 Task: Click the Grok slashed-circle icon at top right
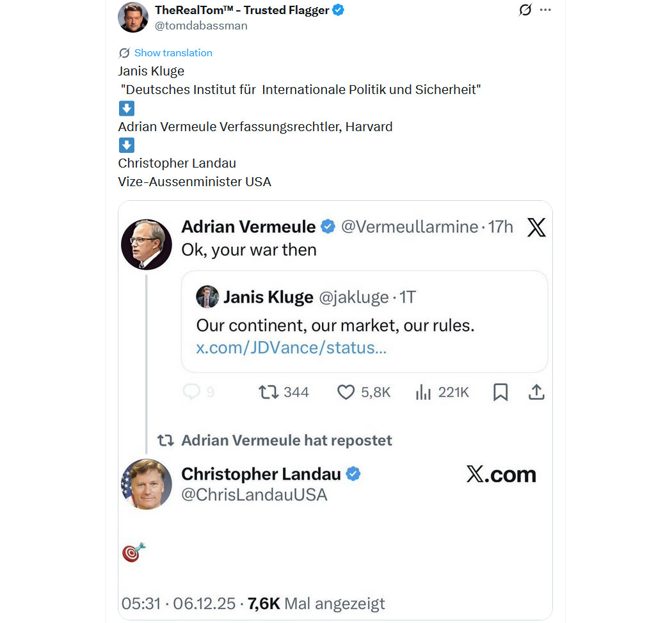click(x=525, y=10)
